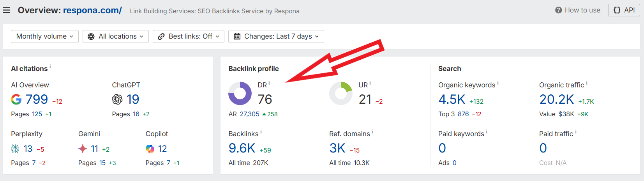This screenshot has width=644, height=181.
Task: Click the UR value 21
Action: click(365, 99)
